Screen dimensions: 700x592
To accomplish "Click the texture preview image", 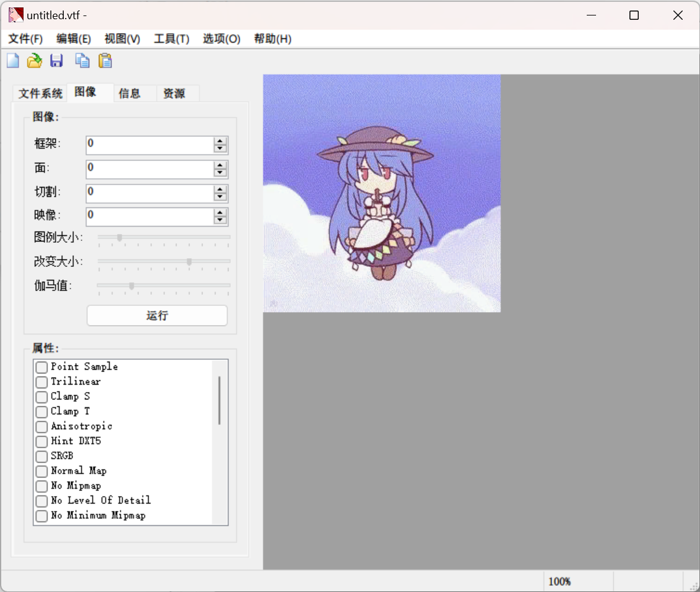I will pos(382,193).
